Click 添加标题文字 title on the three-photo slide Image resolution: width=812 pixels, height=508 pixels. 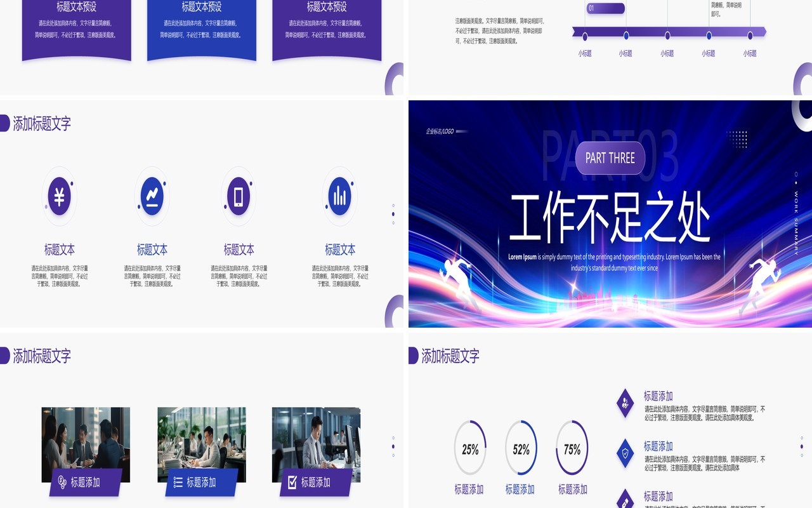coord(42,356)
